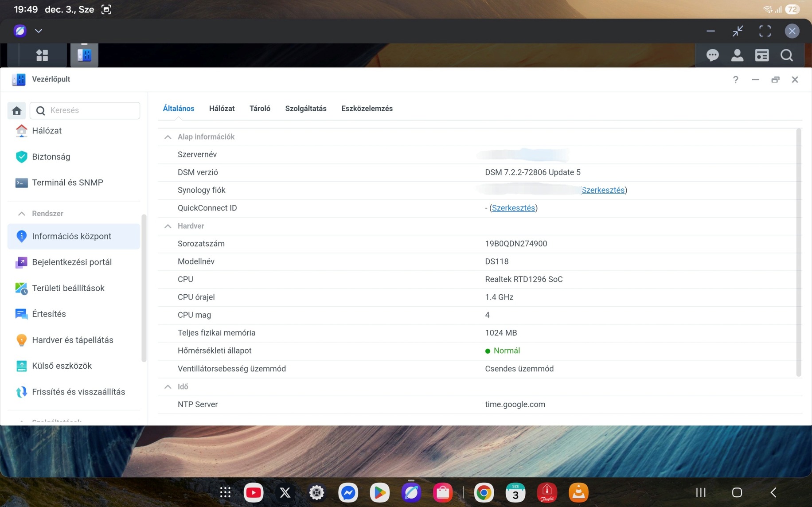The width and height of the screenshot is (812, 507).
Task: Open the red Danfoss app icon
Action: (x=547, y=492)
